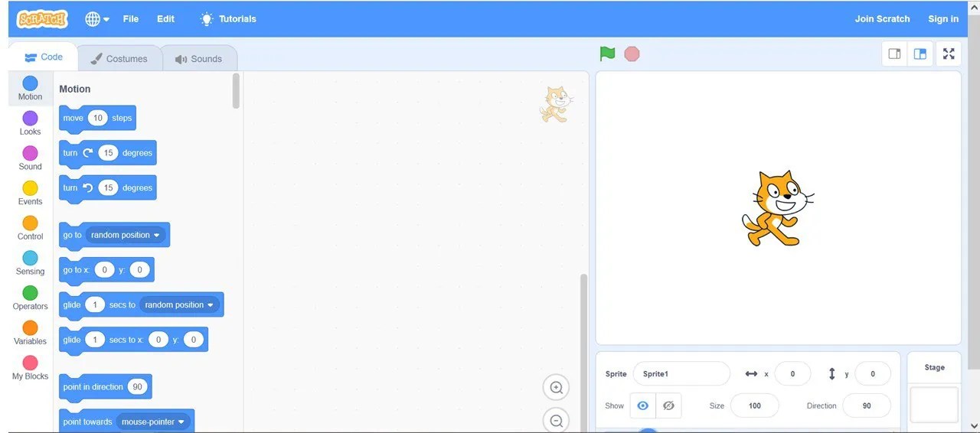Click the vertical y arrows icon
This screenshot has height=433, width=980.
pyautogui.click(x=831, y=374)
